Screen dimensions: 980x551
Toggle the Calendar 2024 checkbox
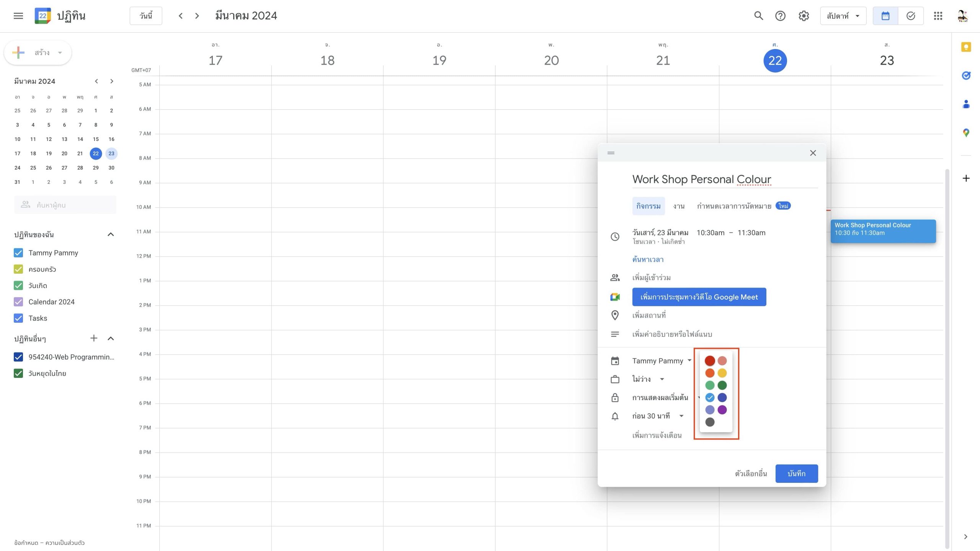coord(18,302)
